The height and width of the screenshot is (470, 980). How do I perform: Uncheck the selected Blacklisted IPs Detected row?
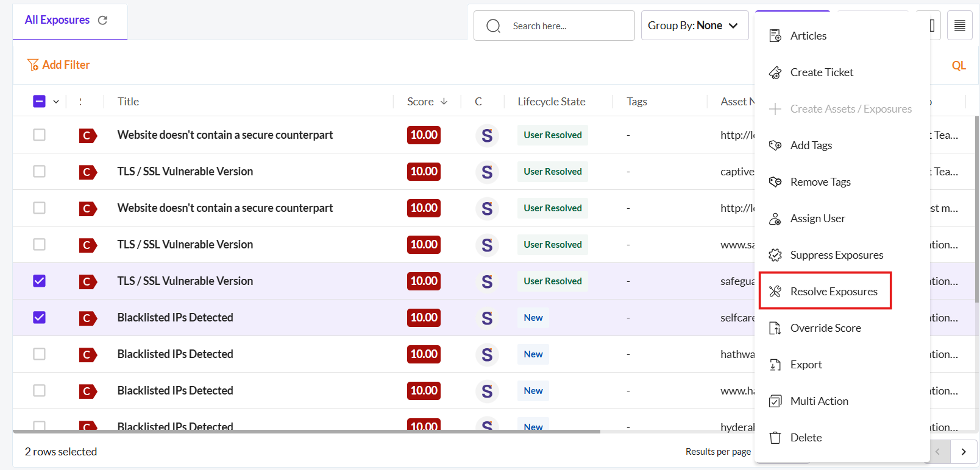39,317
